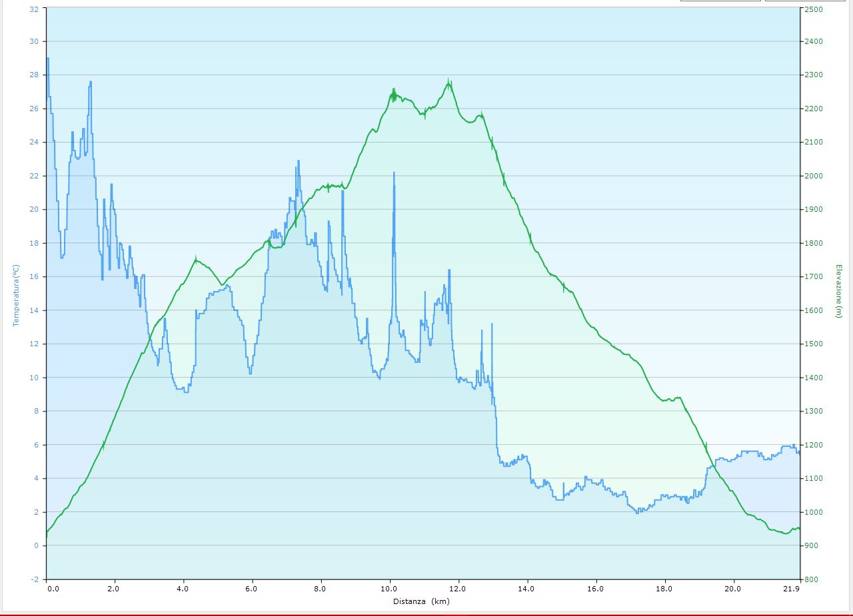Click the Temperatura (°C) axis title
This screenshot has height=616, width=853.
pos(16,295)
